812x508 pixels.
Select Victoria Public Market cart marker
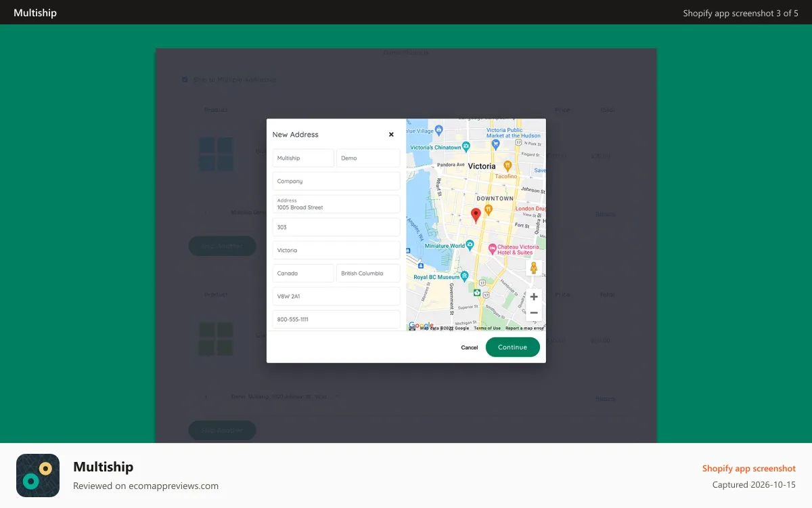495,144
